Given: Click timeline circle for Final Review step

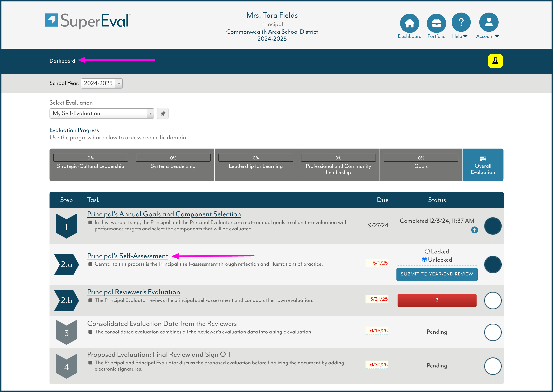Looking at the screenshot, I should [493, 366].
